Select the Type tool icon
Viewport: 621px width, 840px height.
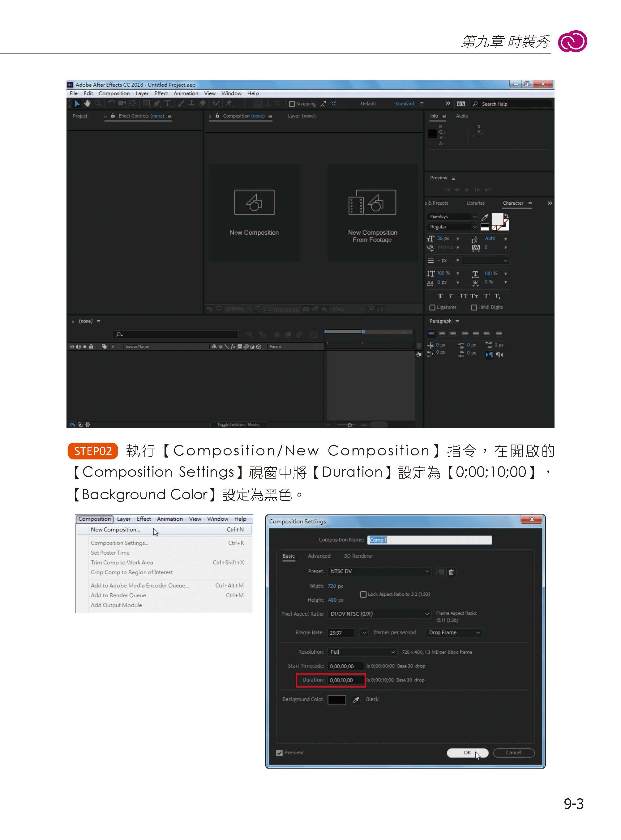(167, 103)
